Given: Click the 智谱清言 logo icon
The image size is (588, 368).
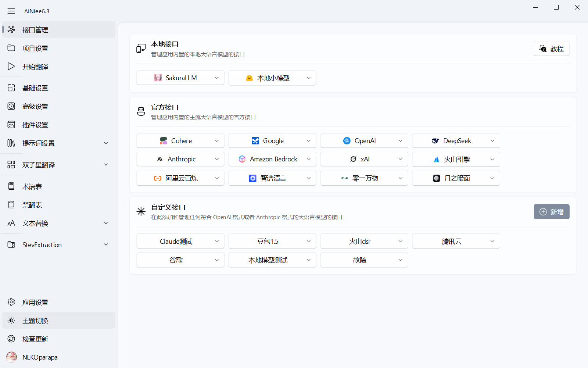Looking at the screenshot, I should point(253,178).
